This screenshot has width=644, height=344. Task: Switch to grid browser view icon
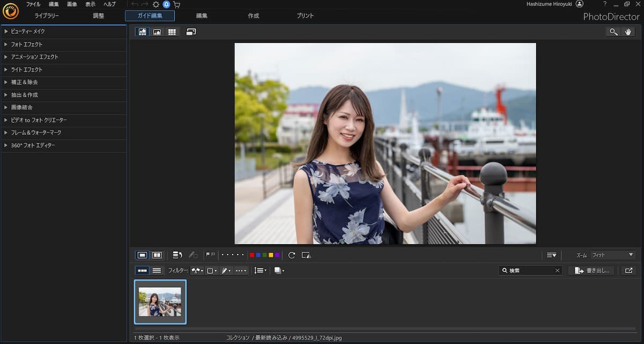[172, 32]
